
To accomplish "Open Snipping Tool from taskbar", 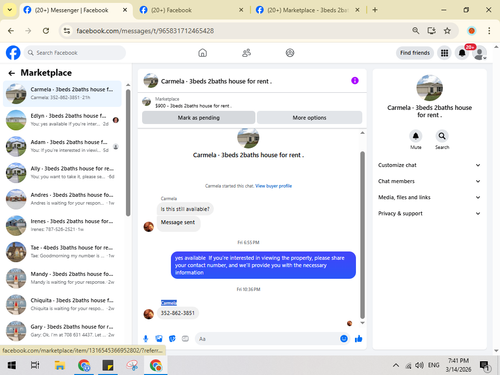I will pos(132,365).
